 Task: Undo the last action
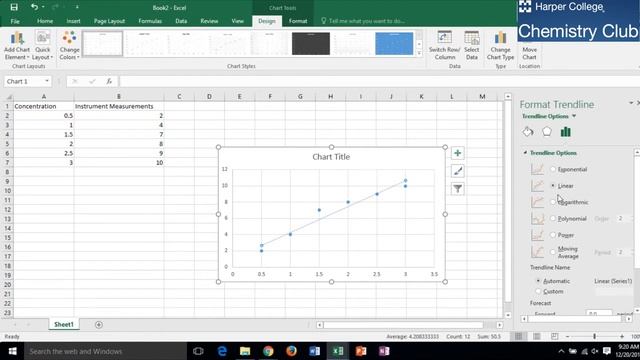(x=34, y=7)
